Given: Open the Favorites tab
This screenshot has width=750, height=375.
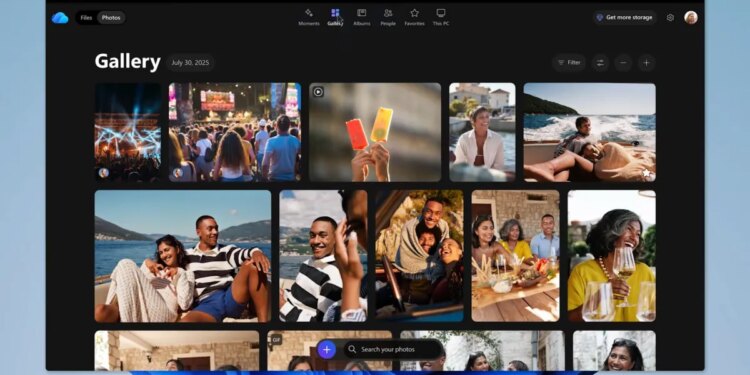Looking at the screenshot, I should [414, 17].
